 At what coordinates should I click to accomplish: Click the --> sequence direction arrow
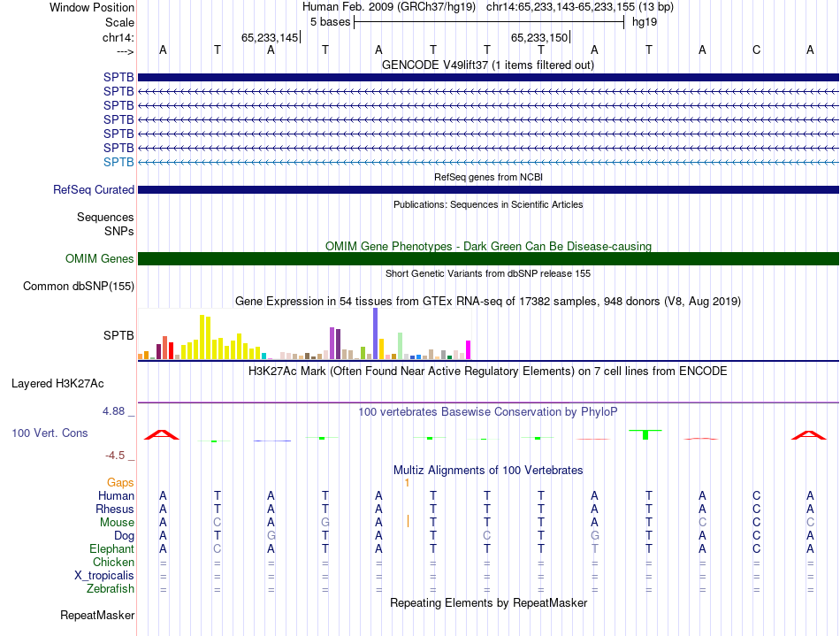coord(126,51)
